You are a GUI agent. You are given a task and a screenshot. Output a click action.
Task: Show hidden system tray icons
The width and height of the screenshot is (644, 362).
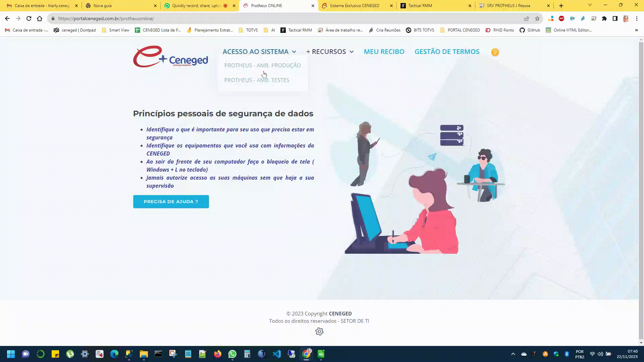coord(513,354)
